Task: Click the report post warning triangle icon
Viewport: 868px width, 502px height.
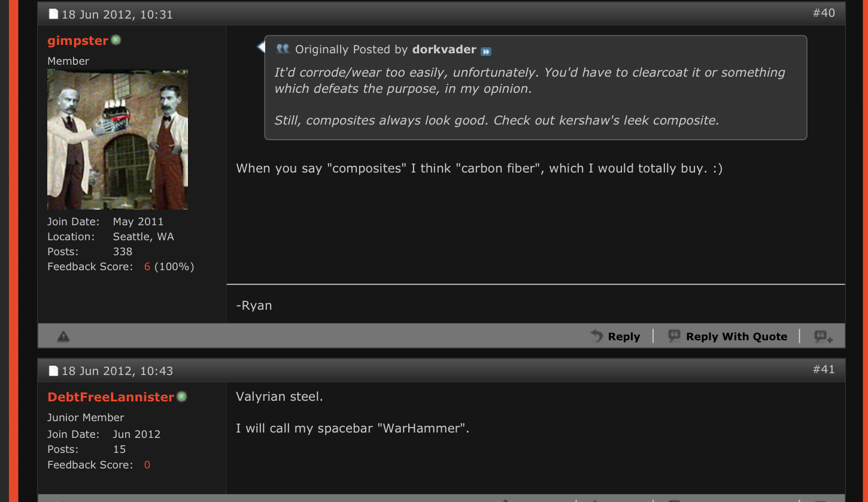Action: click(x=63, y=337)
